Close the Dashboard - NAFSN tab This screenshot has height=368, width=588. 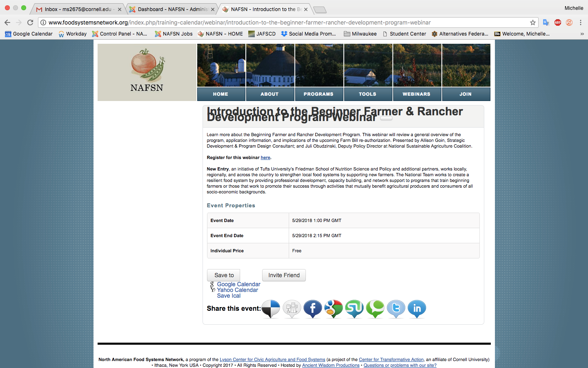point(213,9)
